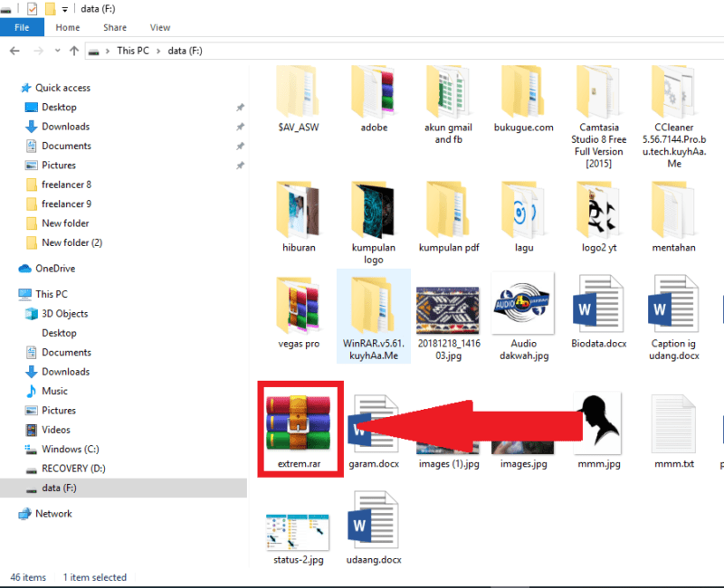Image resolution: width=724 pixels, height=588 pixels.
Task: Open the kumpulan pdf folder
Action: coord(448,217)
